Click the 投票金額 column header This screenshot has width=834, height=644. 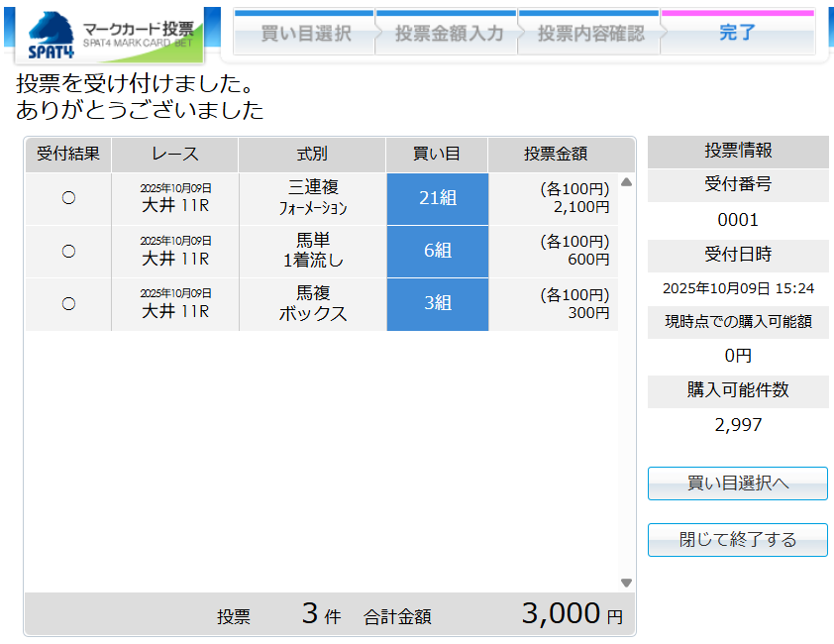coord(556,154)
